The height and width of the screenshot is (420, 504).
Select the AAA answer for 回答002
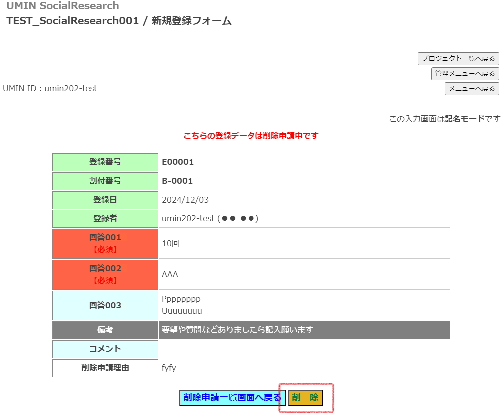pos(170,274)
